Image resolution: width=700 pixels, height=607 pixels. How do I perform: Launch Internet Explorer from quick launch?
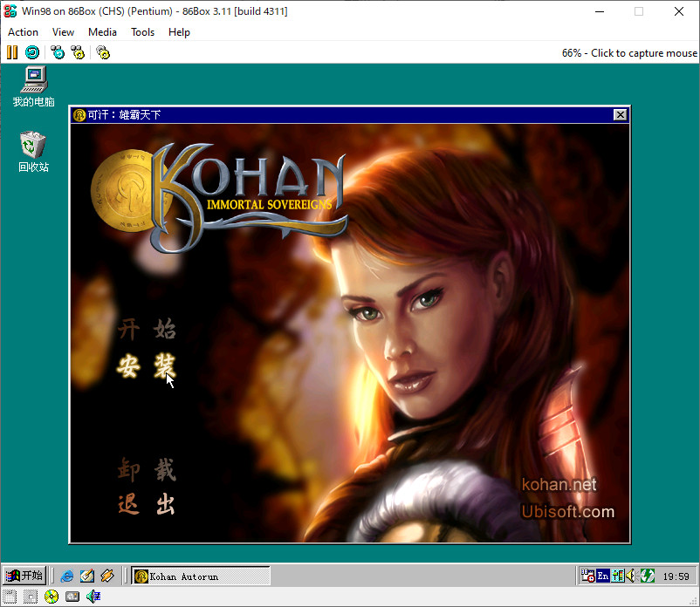(67, 576)
